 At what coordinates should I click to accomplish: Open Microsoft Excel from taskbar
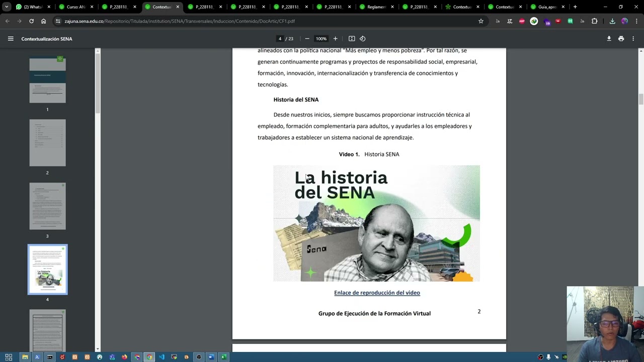[x=224, y=357]
